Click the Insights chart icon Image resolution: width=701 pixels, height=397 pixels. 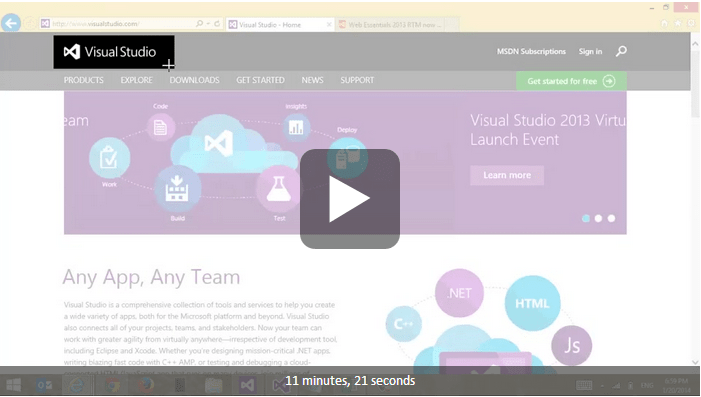pos(296,127)
